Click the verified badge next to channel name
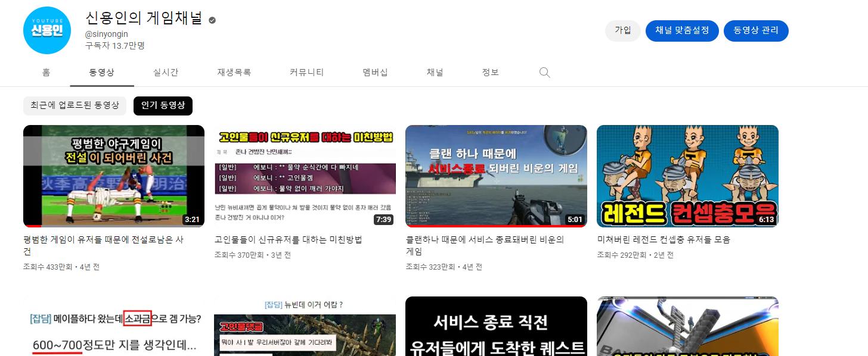Image resolution: width=868 pixels, height=356 pixels. click(211, 19)
